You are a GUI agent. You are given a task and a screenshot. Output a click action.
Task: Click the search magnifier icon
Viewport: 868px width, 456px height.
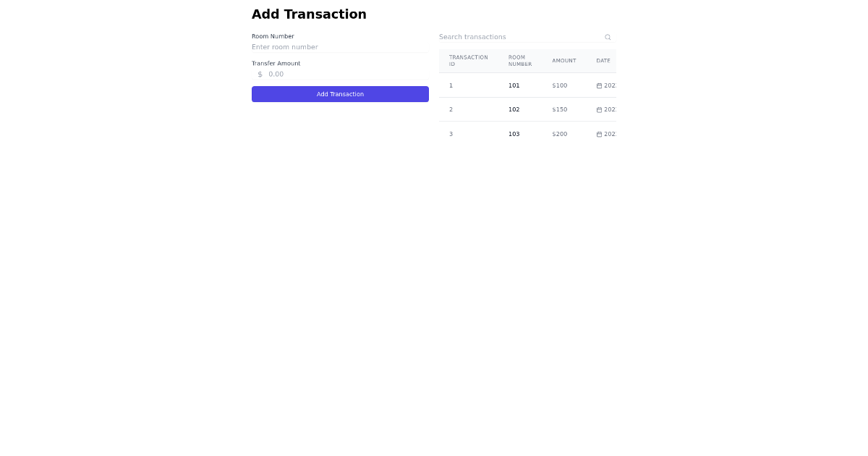(608, 37)
